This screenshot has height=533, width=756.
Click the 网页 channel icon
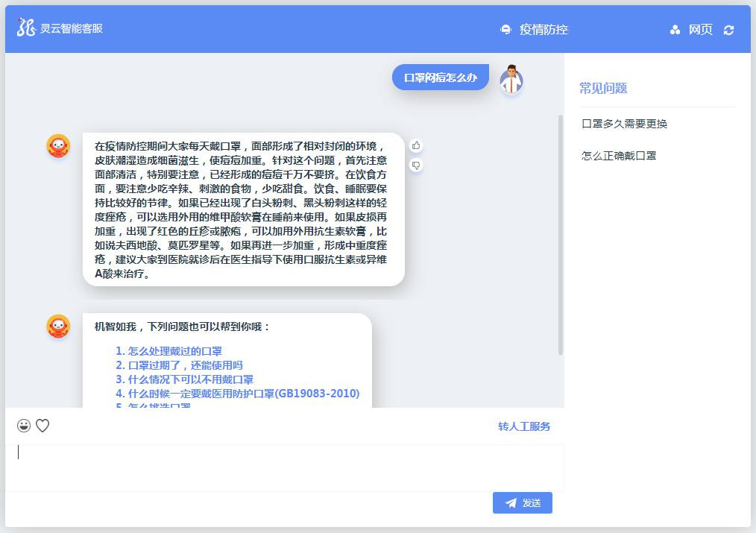[675, 30]
